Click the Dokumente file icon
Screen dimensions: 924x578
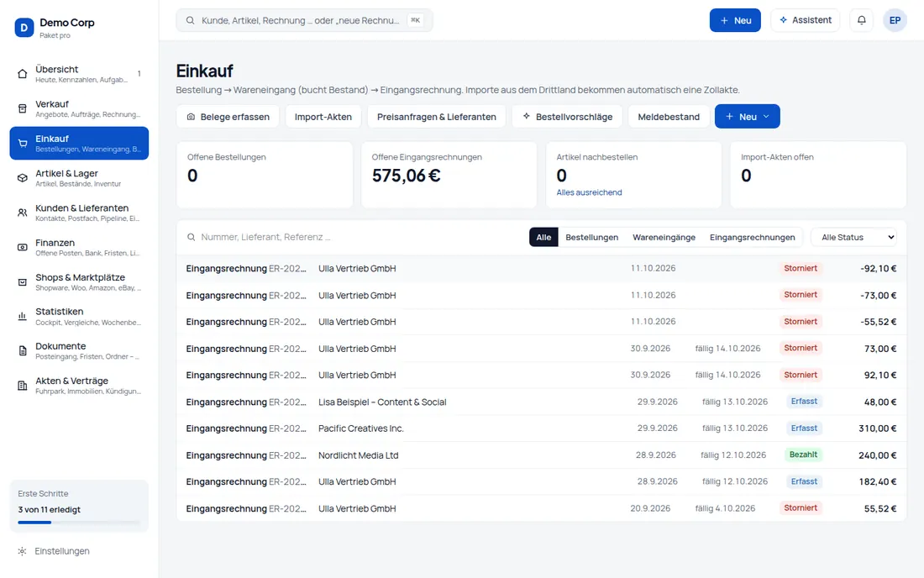pyautogui.click(x=23, y=351)
